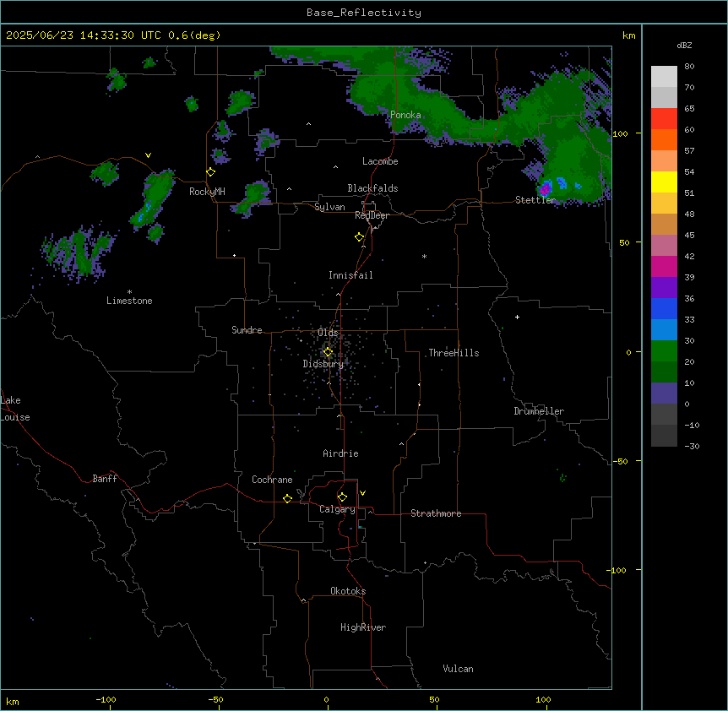
Task: Click the bright yellow 51-54 dBZ swatch
Action: click(664, 182)
